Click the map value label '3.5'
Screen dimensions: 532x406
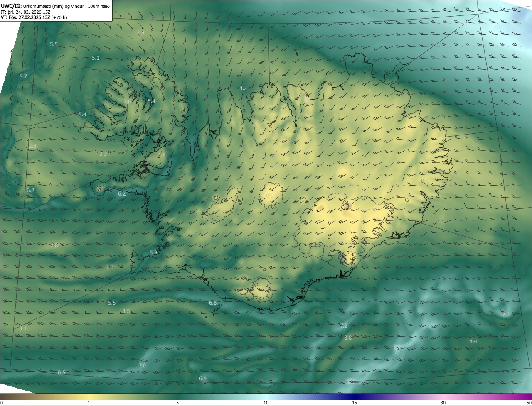[126, 311]
